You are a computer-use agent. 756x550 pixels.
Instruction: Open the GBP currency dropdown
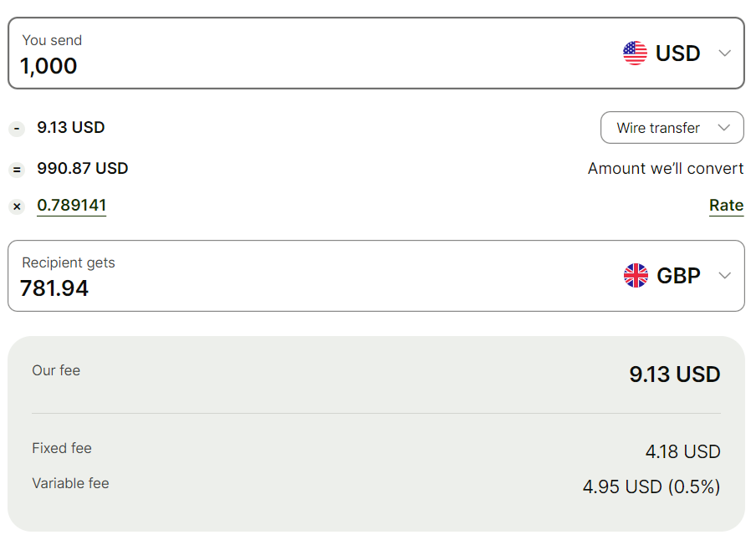(x=677, y=276)
